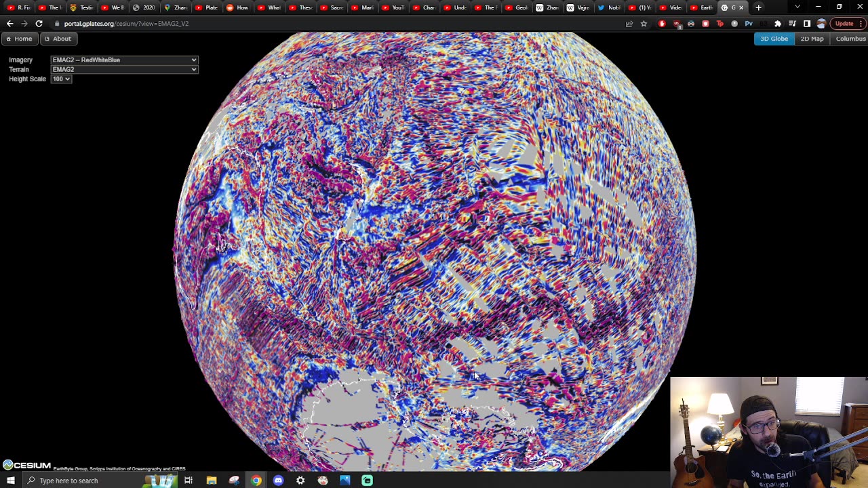Open the green app icon on taskbar

(367, 481)
